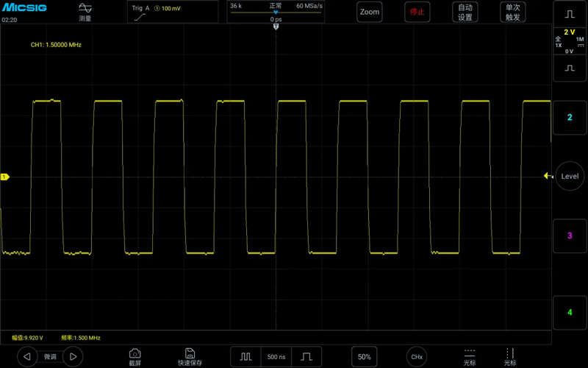Tap the screenshot camera icon
Image resolution: width=588 pixels, height=368 pixels.
tap(135, 353)
